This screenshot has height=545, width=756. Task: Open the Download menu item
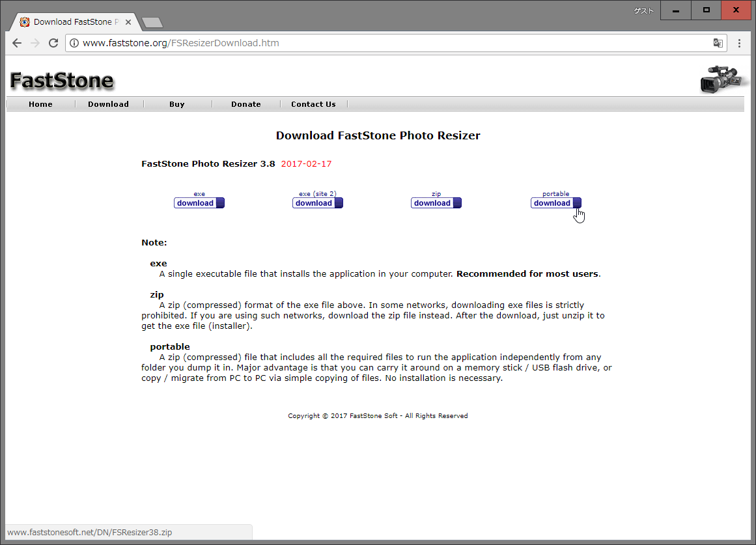click(x=108, y=104)
